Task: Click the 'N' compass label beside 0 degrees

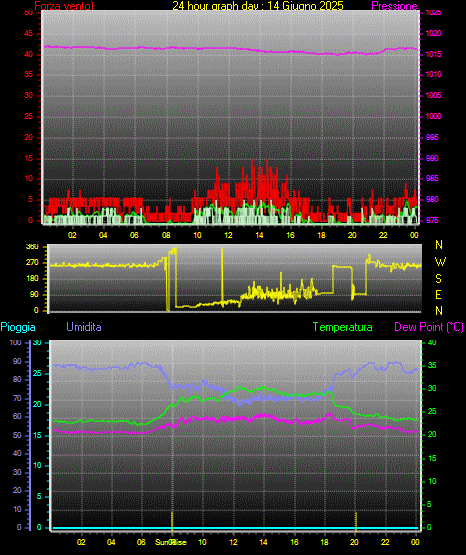Action: (439, 311)
